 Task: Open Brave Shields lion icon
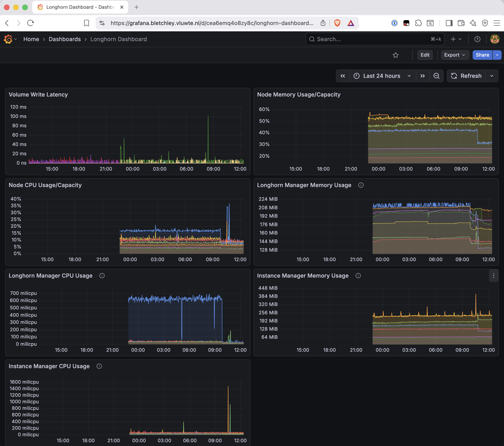pos(337,23)
